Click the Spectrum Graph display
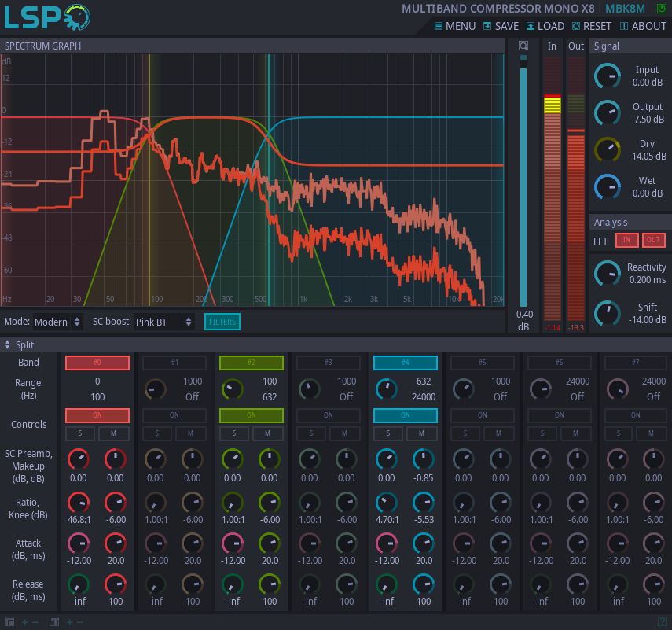Viewport: 672px width, 630px height. click(252, 179)
